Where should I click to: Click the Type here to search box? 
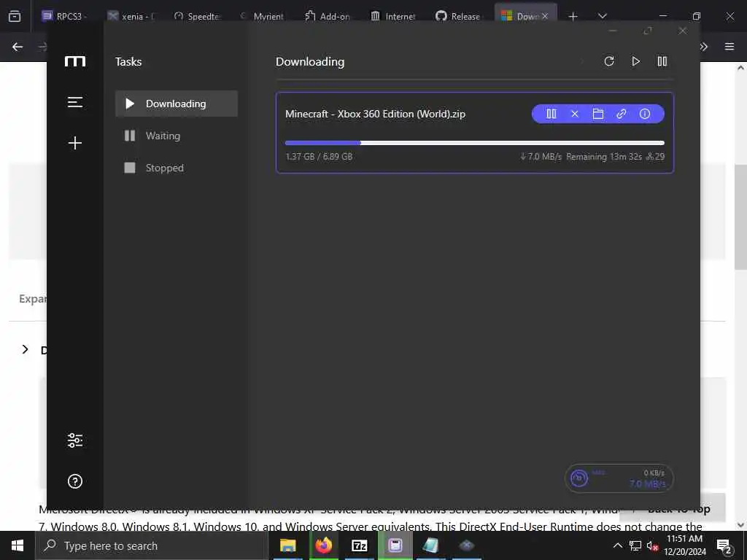[x=152, y=545]
